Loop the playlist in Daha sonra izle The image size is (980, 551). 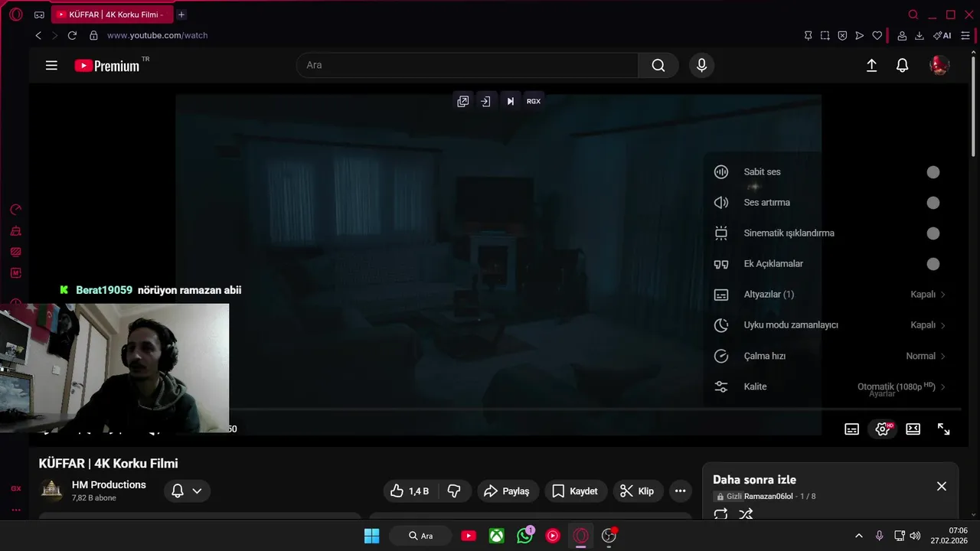pyautogui.click(x=720, y=514)
